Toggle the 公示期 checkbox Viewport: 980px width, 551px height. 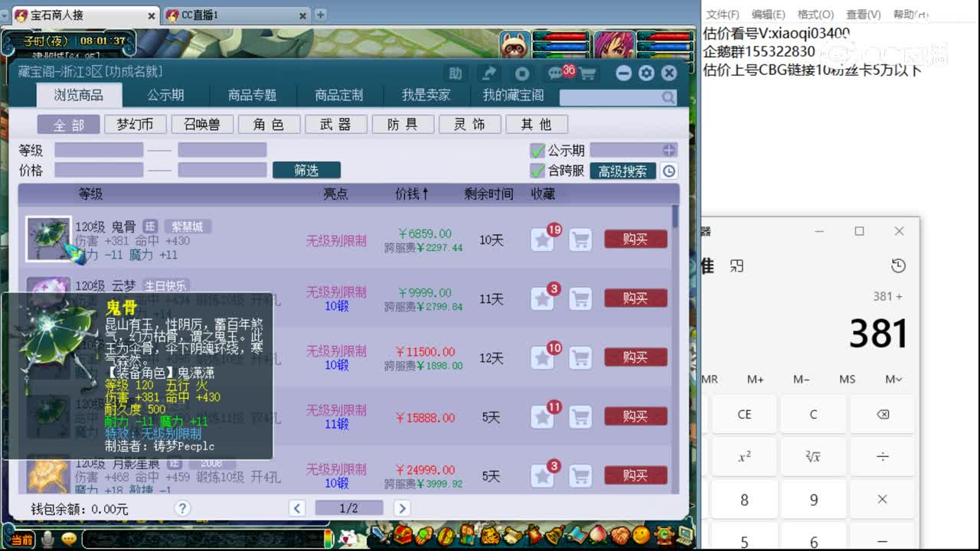coord(537,150)
